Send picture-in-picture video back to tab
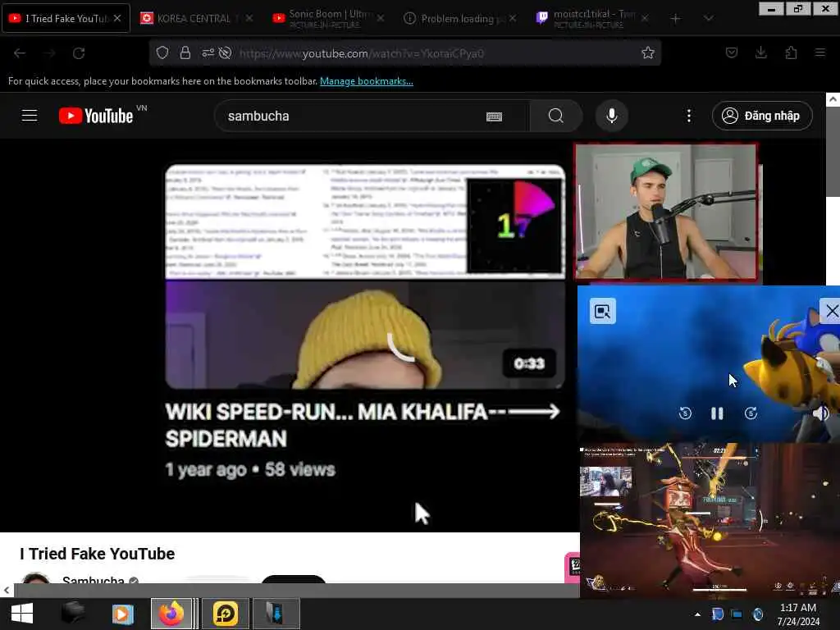 coord(603,311)
